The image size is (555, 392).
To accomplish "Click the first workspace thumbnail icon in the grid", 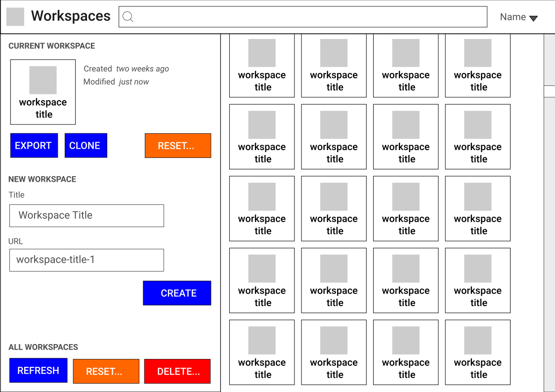I will pyautogui.click(x=261, y=52).
